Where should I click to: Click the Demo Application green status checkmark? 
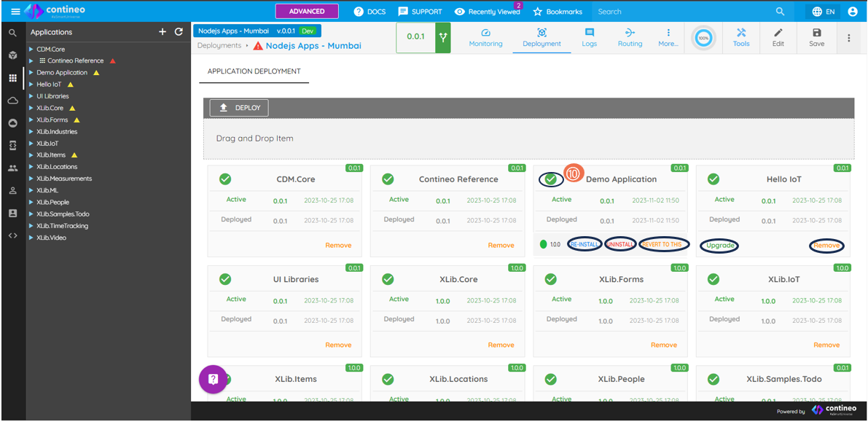[x=551, y=179]
